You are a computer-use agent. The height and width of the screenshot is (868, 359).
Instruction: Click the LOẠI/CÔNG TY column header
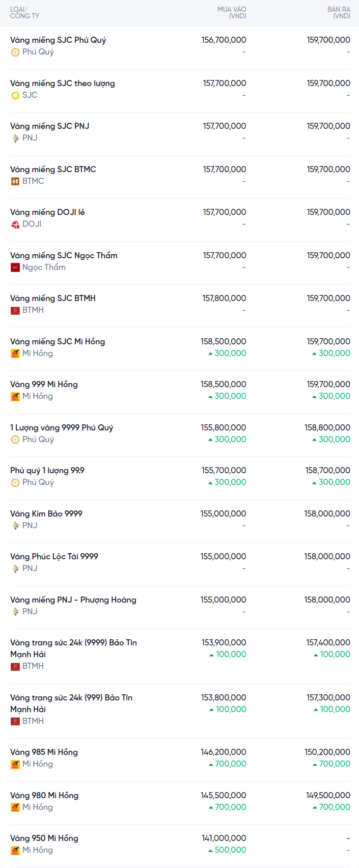click(24, 13)
